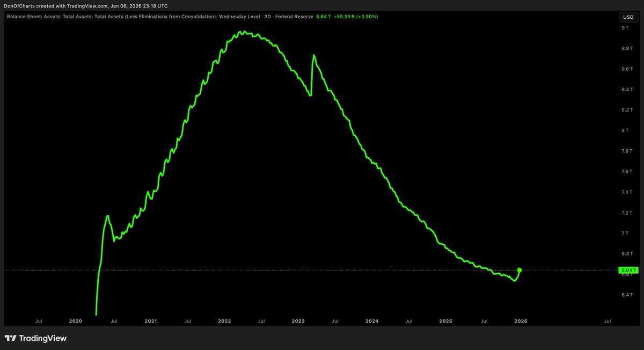Click the TradingView wordmark text
644x350 pixels.
coord(42,338)
